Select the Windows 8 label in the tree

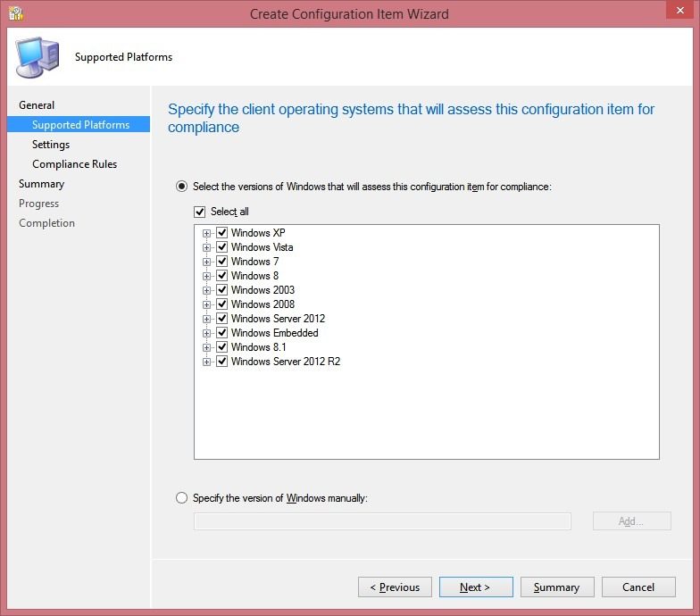pyautogui.click(x=255, y=275)
